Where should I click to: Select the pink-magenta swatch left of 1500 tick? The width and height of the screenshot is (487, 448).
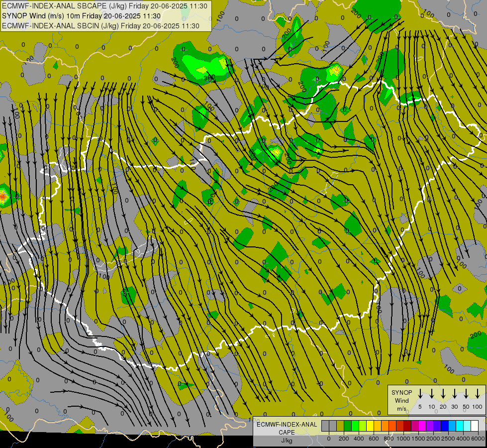(415, 426)
